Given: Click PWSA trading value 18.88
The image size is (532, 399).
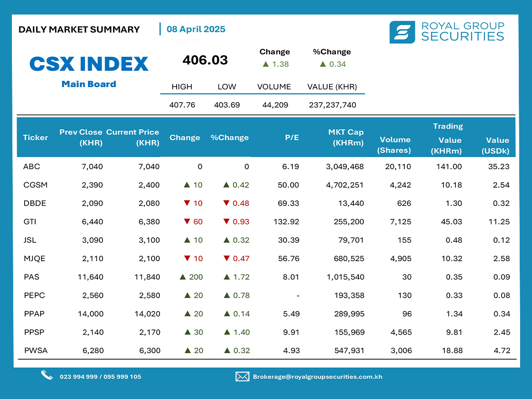Looking at the screenshot, I should point(452,351).
